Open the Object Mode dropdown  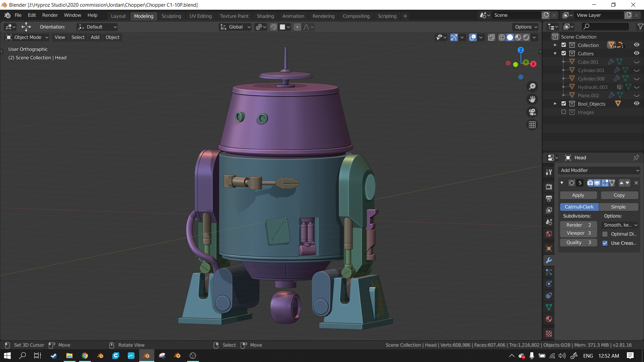pyautogui.click(x=28, y=37)
